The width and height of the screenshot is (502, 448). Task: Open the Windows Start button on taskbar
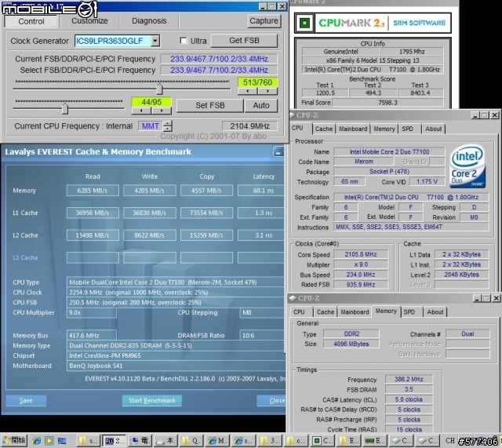coord(14,441)
